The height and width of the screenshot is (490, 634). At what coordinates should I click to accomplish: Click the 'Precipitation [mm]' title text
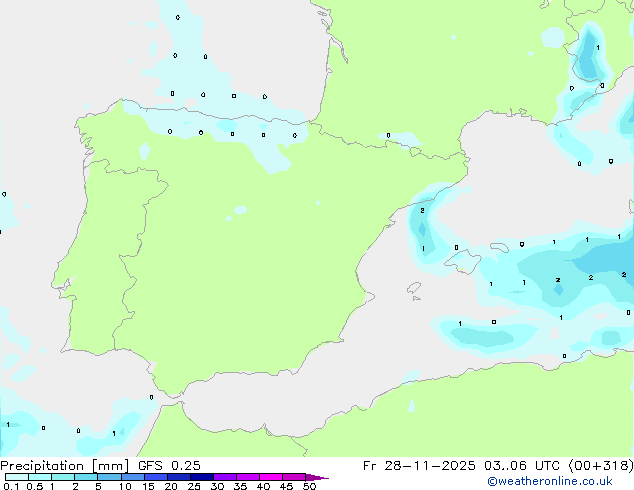65,466
